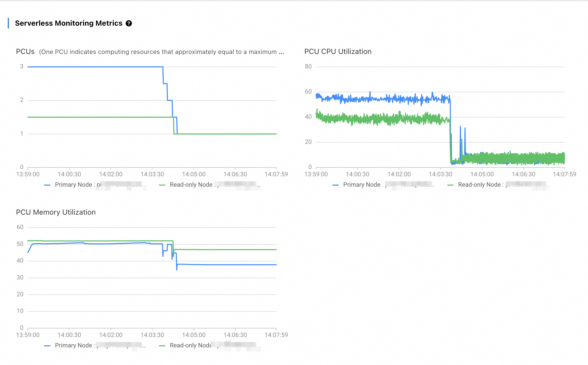Click the Serverless Monitoring Metrics heading
Image resolution: width=588 pixels, height=365 pixels.
coord(69,23)
